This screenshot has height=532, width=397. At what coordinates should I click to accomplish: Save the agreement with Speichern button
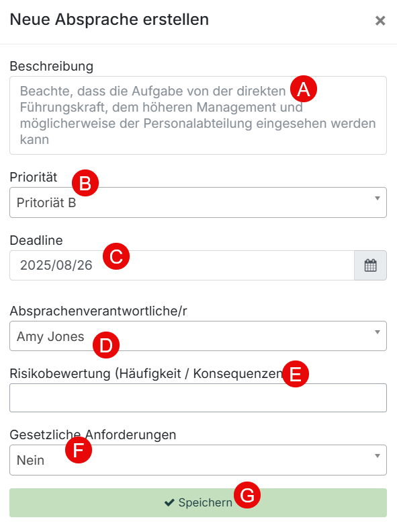click(198, 503)
